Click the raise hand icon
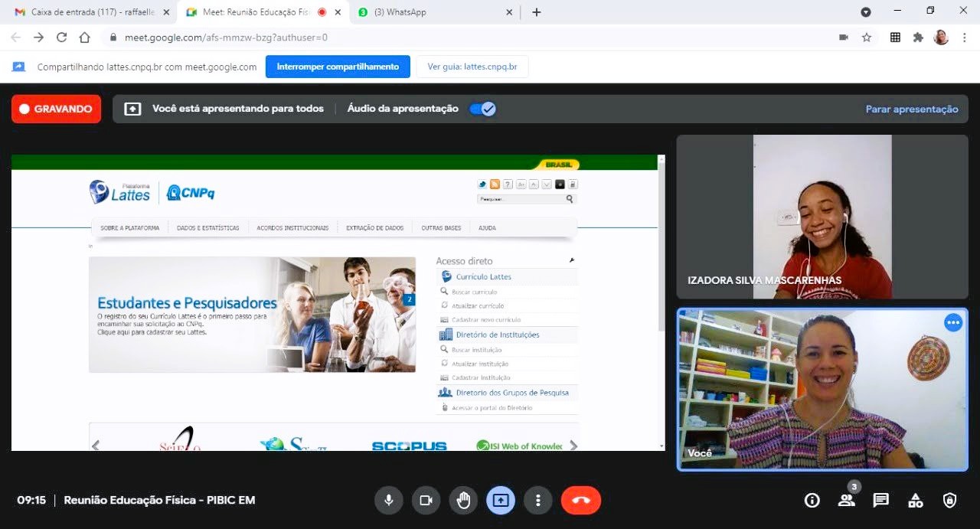980x529 pixels. pos(463,500)
